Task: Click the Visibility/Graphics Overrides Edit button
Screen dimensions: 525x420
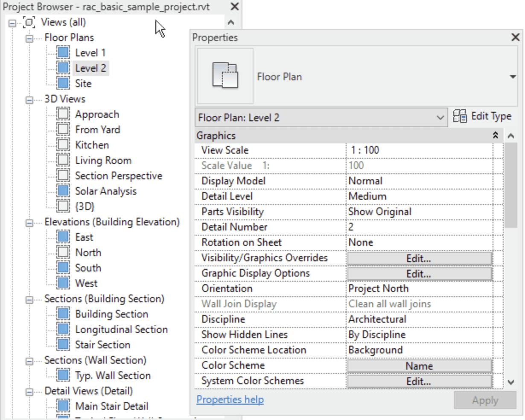Action: tap(419, 258)
